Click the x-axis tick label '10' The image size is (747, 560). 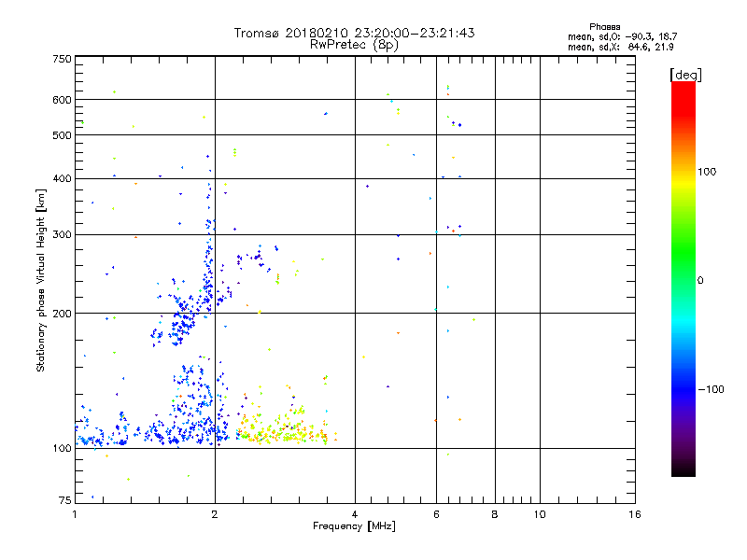(540, 514)
